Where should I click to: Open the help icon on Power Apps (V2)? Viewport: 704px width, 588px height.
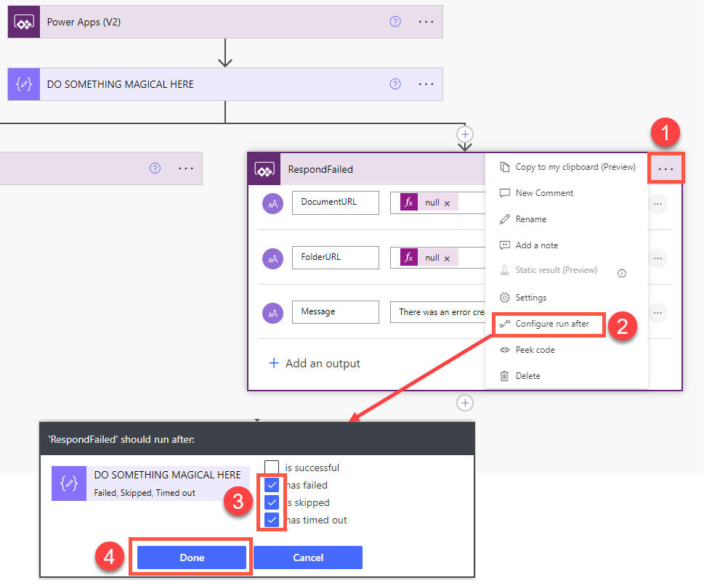click(395, 21)
